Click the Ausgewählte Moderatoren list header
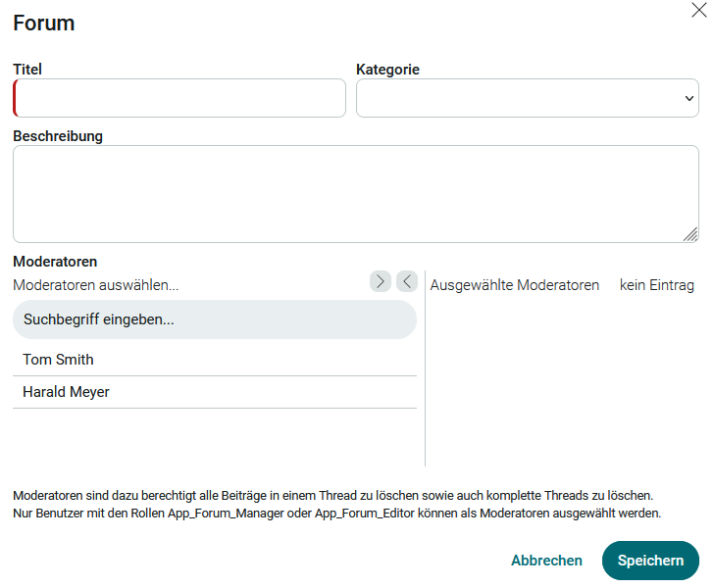This screenshot has height=588, width=712. (x=515, y=285)
